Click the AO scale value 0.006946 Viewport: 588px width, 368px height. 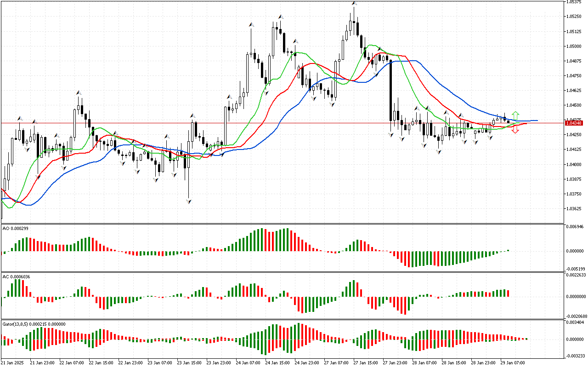point(575,227)
